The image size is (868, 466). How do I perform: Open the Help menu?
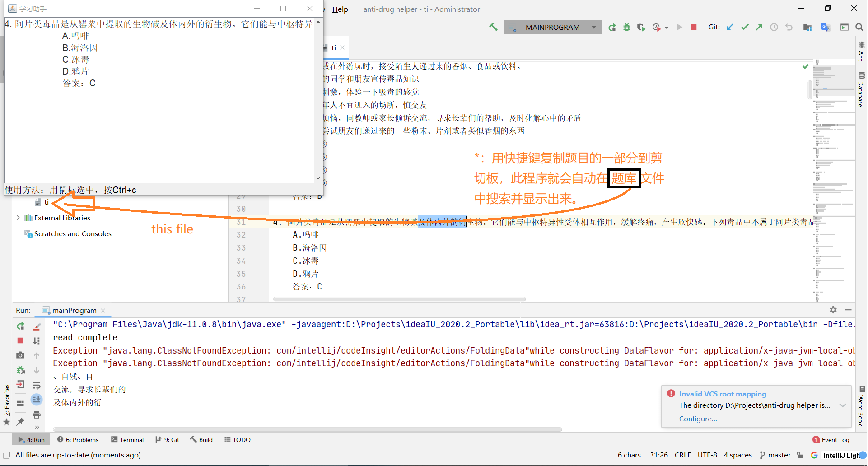coord(340,9)
